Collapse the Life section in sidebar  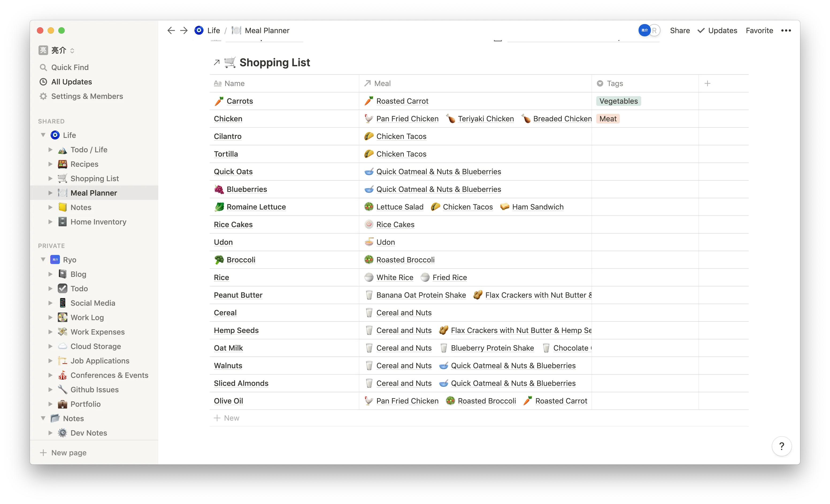click(43, 135)
